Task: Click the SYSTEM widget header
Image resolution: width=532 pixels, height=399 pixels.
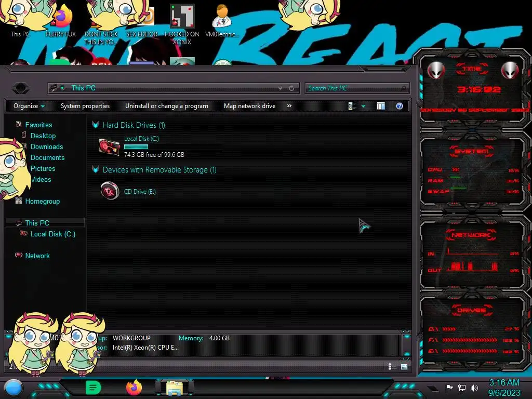Action: coord(472,151)
